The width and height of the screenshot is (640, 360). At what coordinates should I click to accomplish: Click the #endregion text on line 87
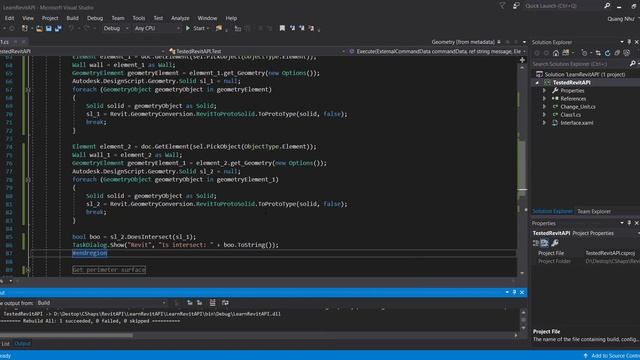click(89, 253)
